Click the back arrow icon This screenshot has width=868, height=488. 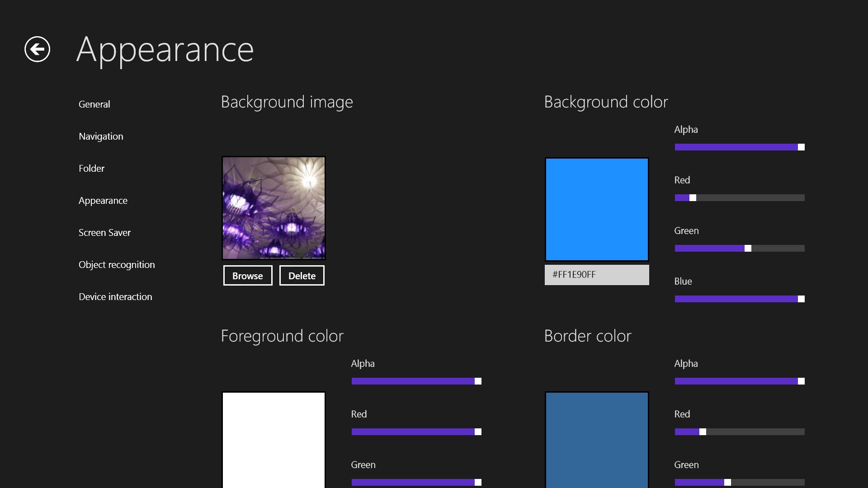[37, 49]
